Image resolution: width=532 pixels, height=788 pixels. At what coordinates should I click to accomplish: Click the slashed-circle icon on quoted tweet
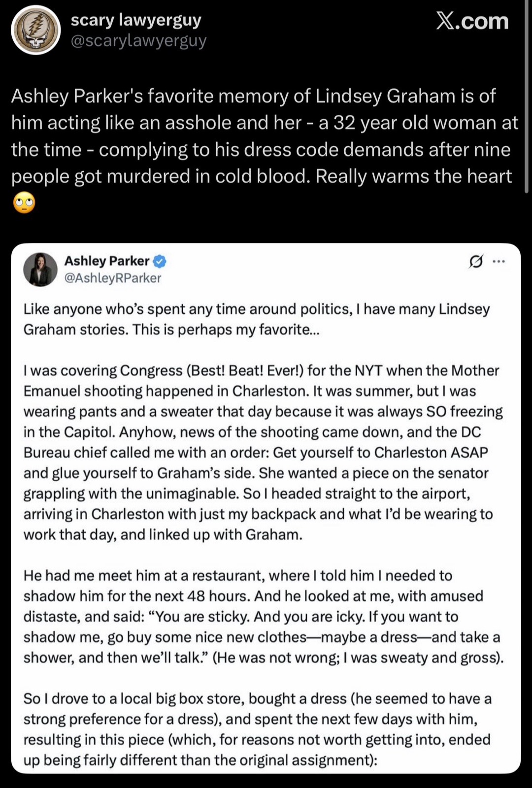475,262
